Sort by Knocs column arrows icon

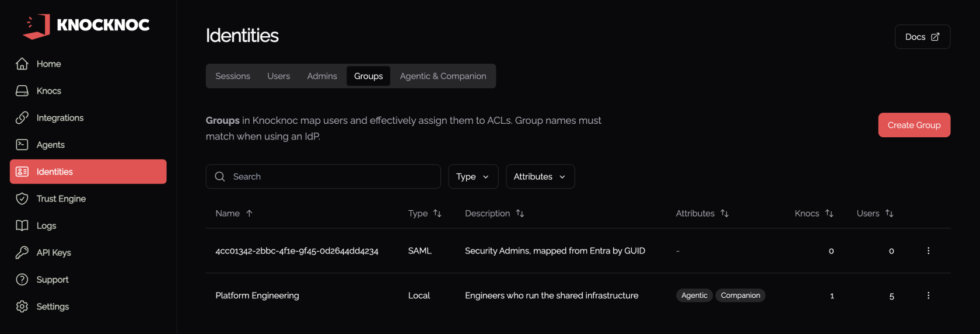point(829,213)
